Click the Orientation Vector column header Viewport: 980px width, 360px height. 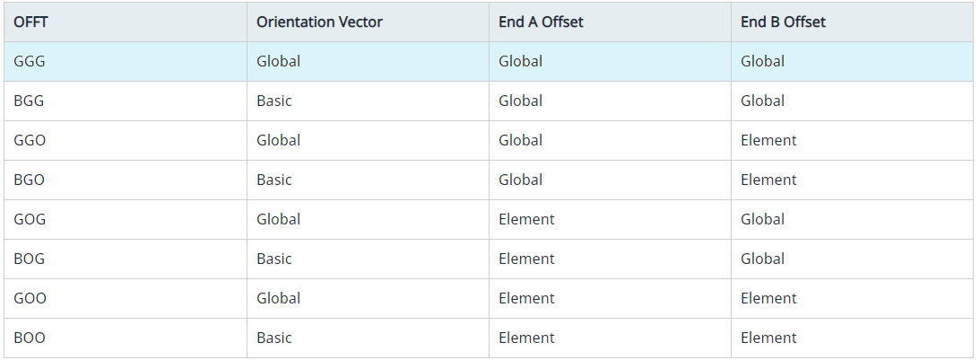click(x=319, y=22)
